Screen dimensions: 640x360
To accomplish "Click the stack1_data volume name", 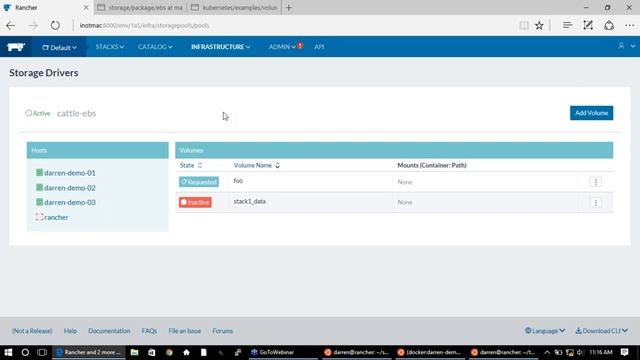I will pos(249,201).
